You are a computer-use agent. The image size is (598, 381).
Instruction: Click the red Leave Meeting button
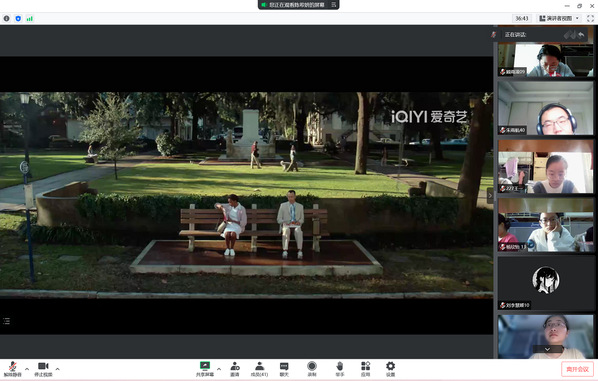pos(577,369)
